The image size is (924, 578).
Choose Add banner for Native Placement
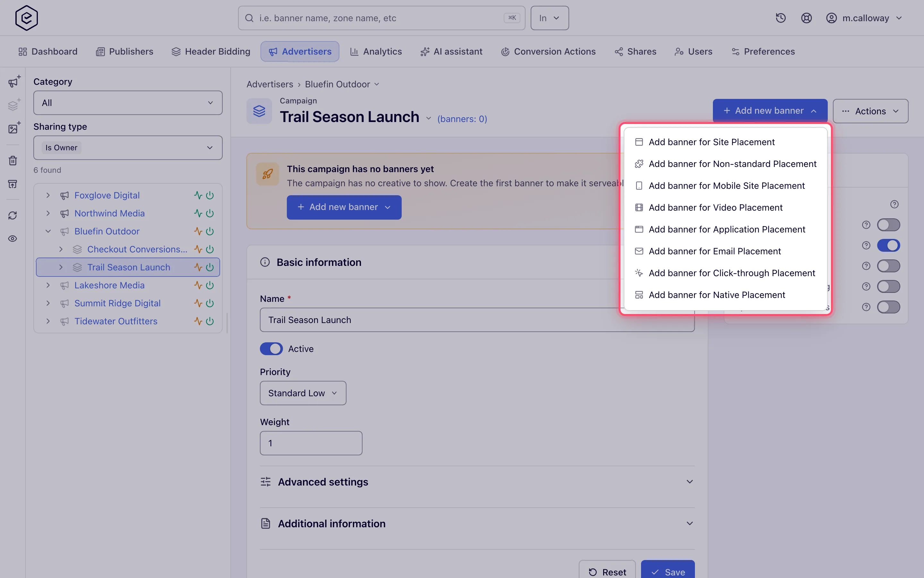coord(725,295)
